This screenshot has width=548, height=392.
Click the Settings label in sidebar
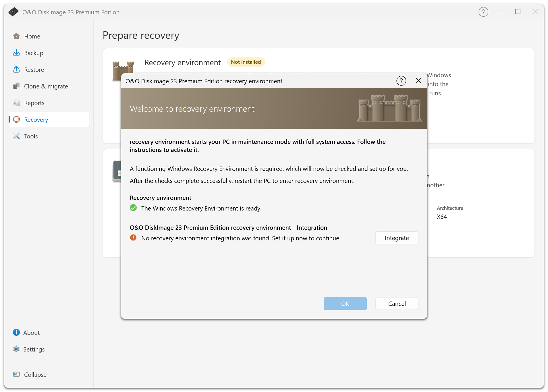click(34, 349)
